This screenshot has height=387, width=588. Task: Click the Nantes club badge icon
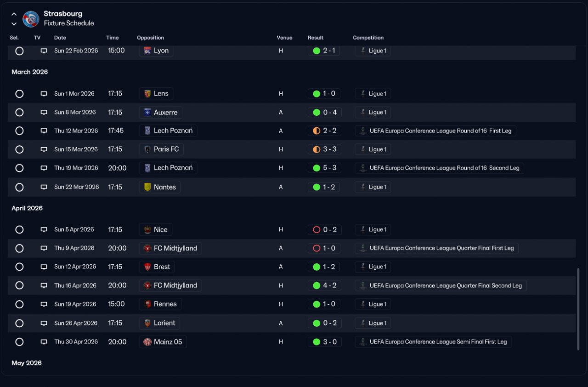(x=147, y=187)
